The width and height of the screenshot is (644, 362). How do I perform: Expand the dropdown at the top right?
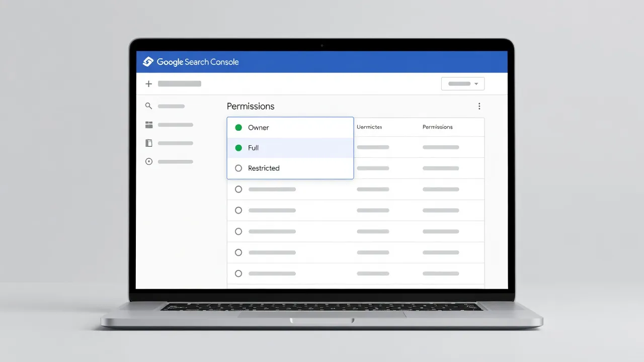tap(463, 83)
